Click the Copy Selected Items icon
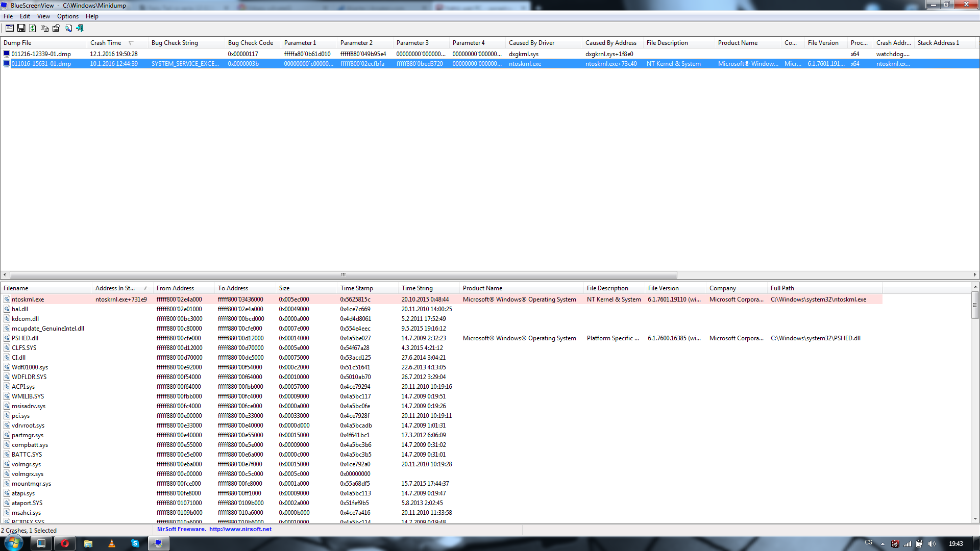 44,29
